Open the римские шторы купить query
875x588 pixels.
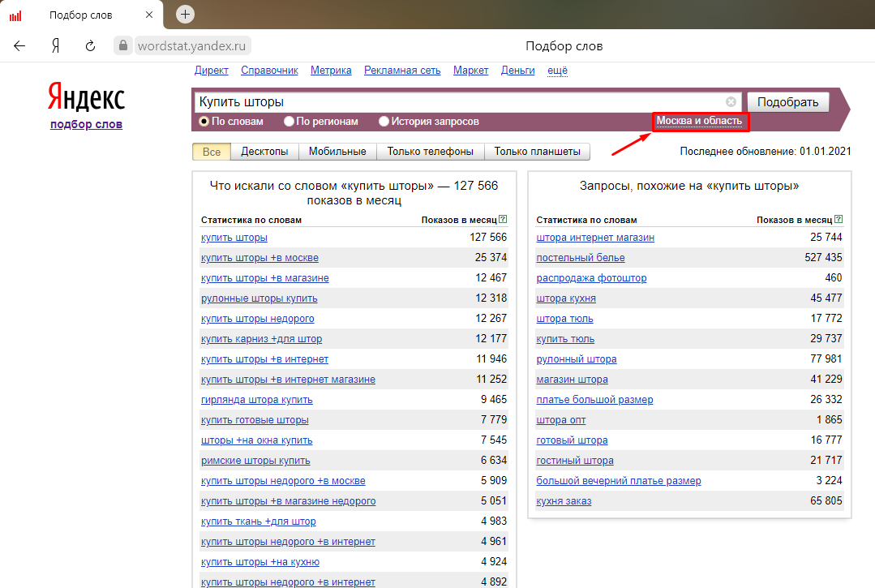[x=255, y=461]
